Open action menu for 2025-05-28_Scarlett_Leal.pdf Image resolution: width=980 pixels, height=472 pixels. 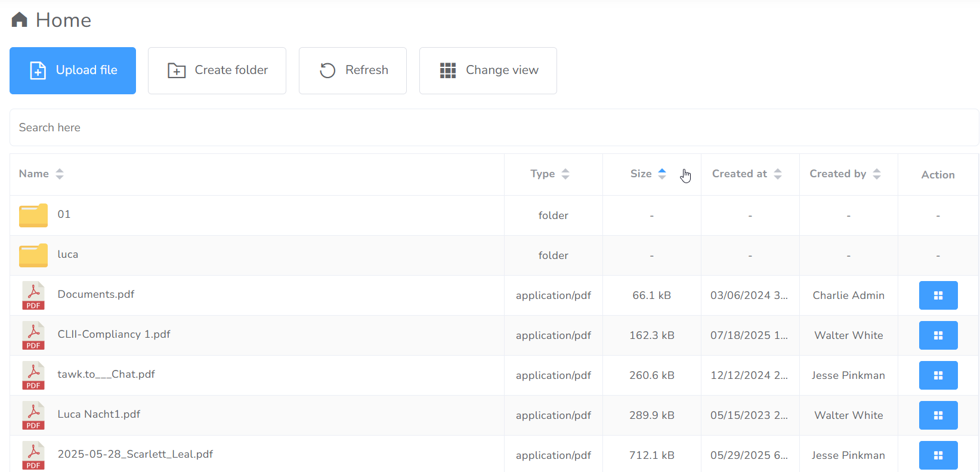point(938,455)
